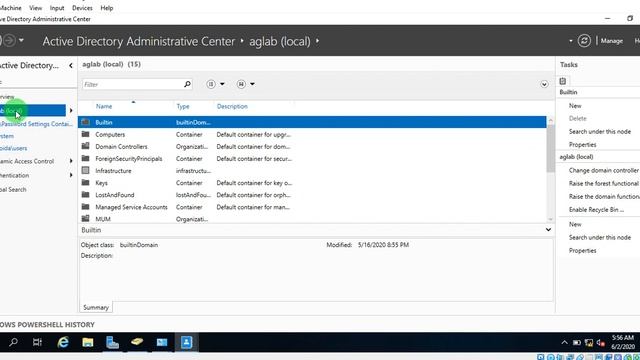Viewport: 640px width, 360px height.
Task: Select the LostAndFound row name
Action: click(115, 195)
